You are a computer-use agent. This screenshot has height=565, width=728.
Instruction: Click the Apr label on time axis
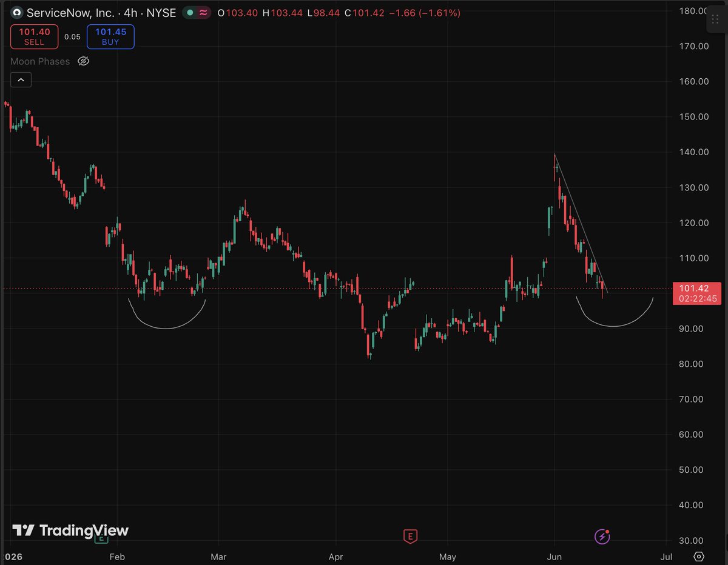(335, 557)
